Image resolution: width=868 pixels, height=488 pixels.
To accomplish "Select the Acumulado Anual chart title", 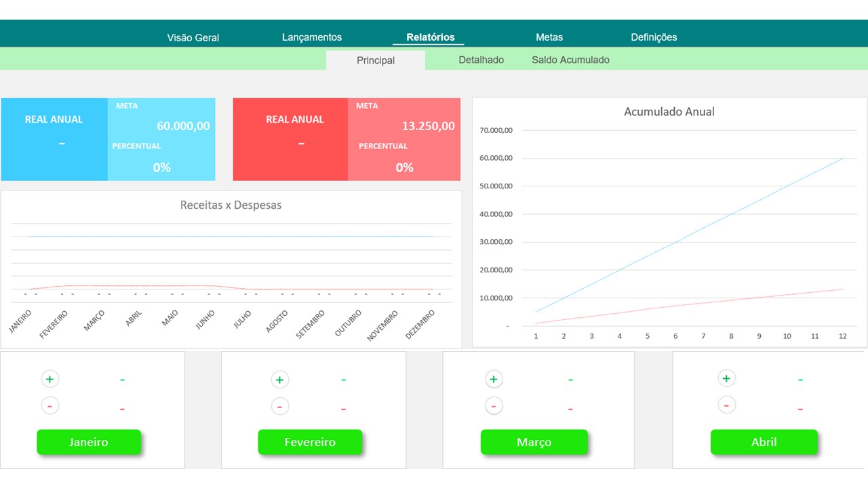I will [669, 112].
